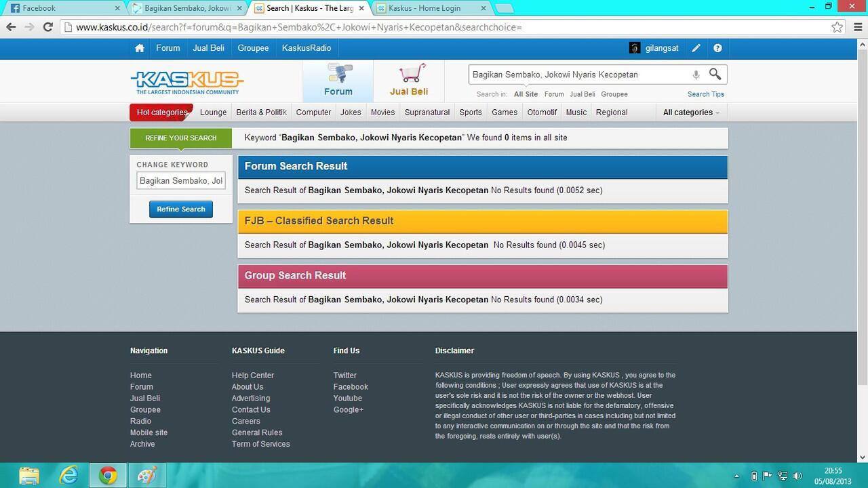Switch to the Bagikan Sembako, Jokowi tab

[x=186, y=8]
